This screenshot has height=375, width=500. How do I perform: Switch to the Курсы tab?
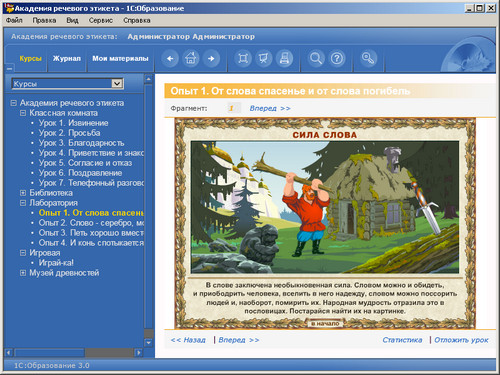pos(30,58)
